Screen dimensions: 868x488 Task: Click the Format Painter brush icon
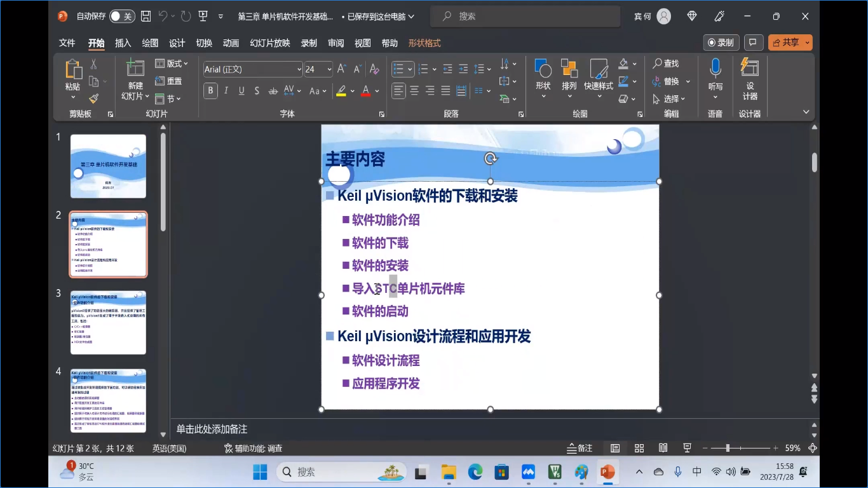coord(93,98)
